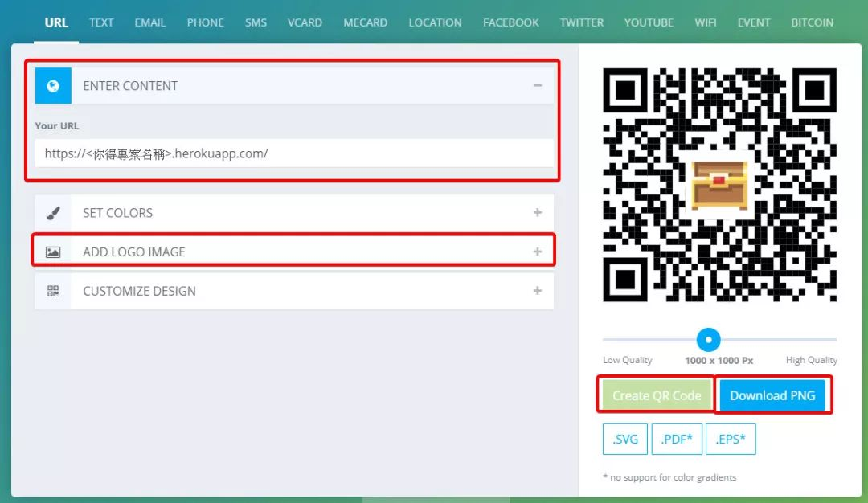Collapse the Enter Content section with minus
This screenshot has width=868, height=503.
537,86
